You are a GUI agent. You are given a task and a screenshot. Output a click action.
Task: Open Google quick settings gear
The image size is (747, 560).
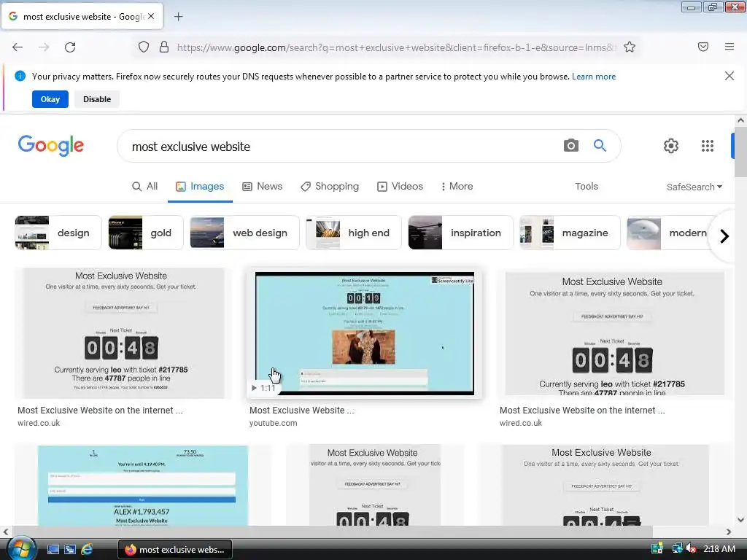[671, 146]
